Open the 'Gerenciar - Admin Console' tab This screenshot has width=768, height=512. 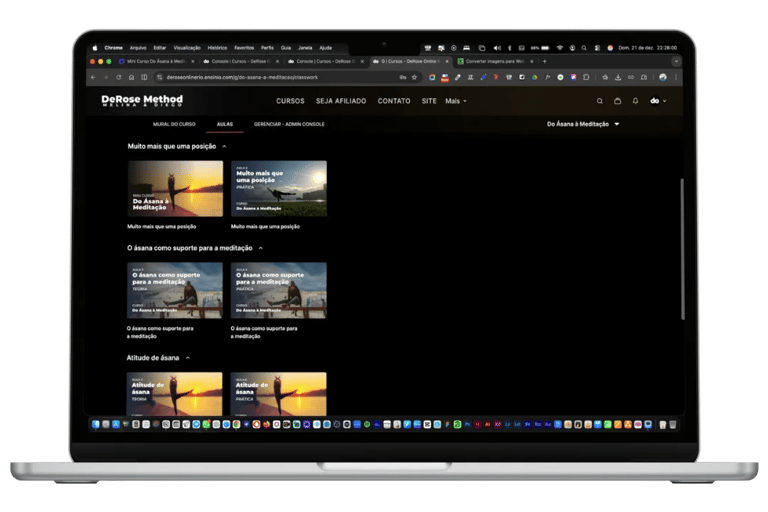click(289, 124)
